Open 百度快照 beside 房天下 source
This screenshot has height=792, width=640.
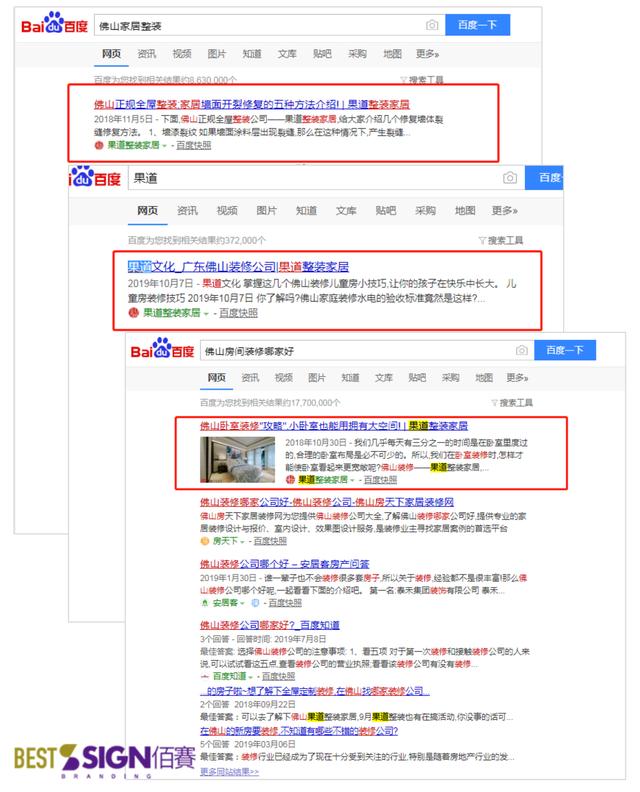[x=270, y=541]
